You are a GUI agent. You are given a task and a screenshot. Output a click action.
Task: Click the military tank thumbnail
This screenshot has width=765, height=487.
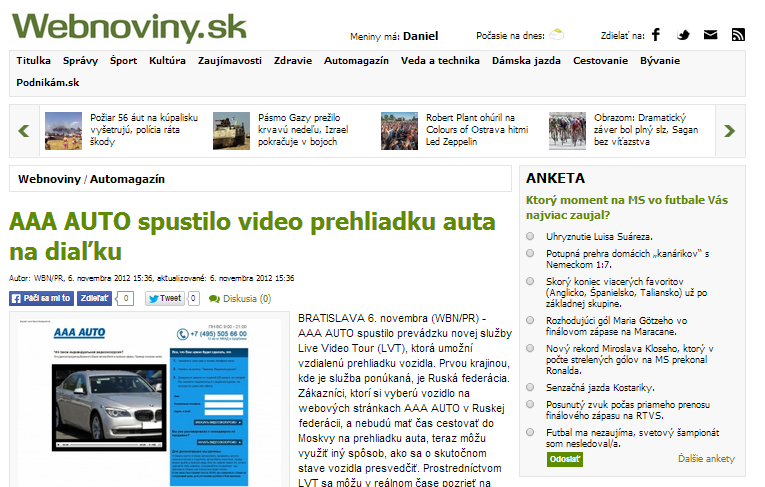click(x=231, y=131)
